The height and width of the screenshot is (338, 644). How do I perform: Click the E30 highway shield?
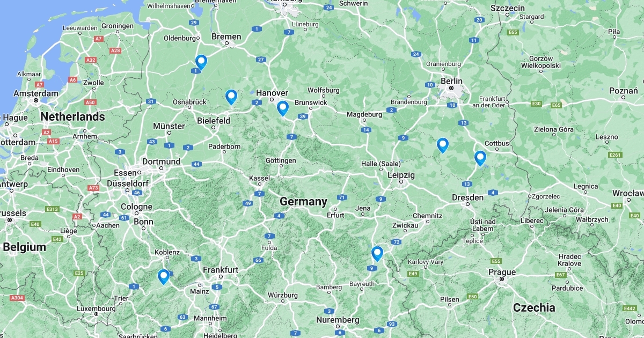point(536,104)
